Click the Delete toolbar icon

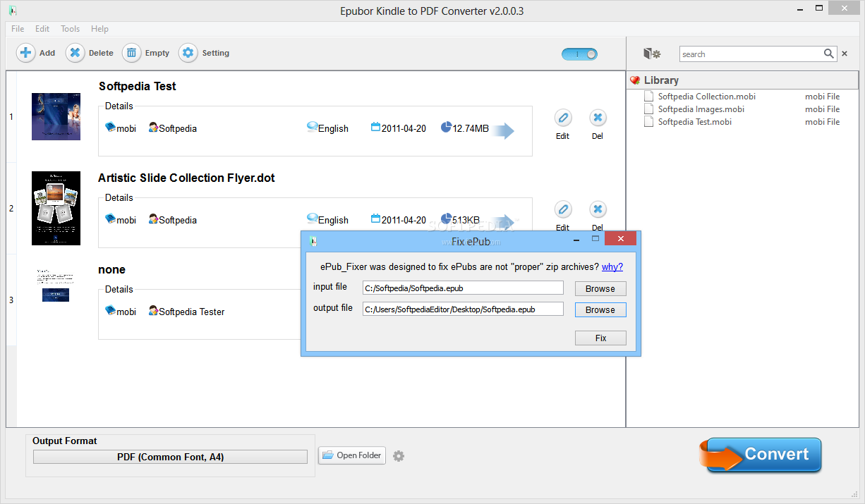[75, 53]
